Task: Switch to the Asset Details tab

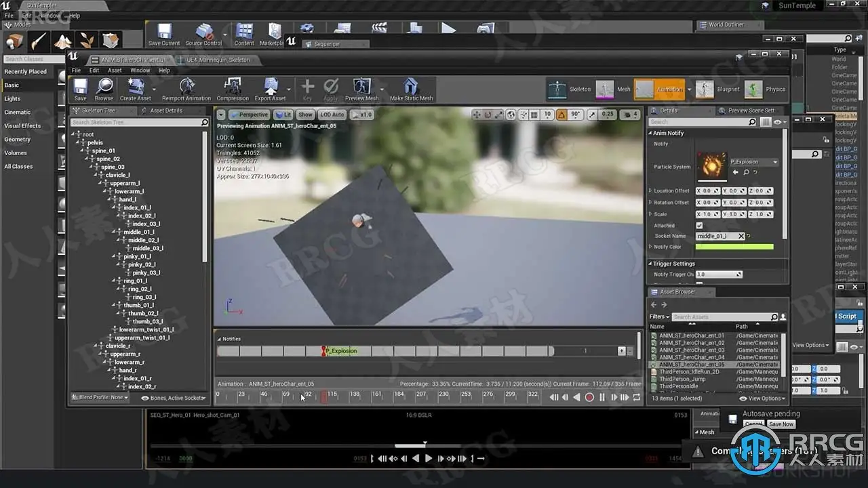Action: pos(165,110)
